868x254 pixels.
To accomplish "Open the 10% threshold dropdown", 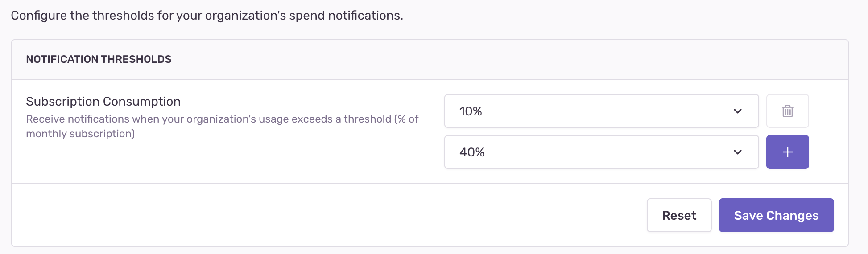I will tap(601, 111).
